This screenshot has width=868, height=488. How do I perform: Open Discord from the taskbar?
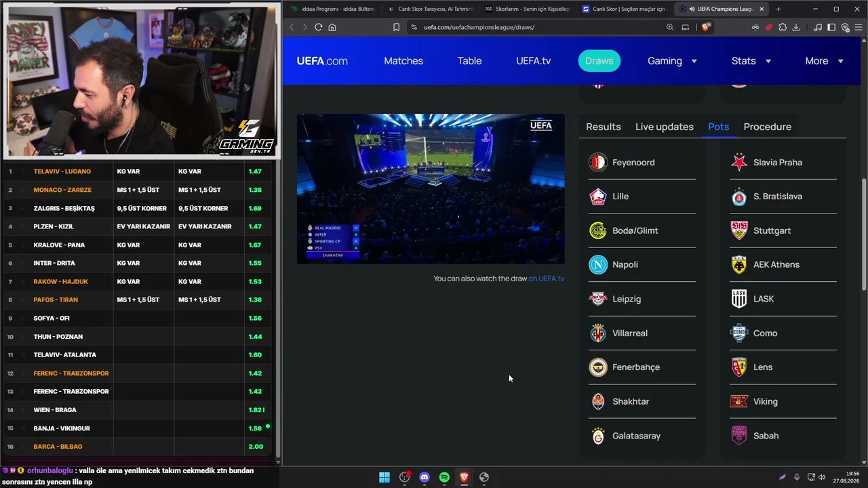click(x=425, y=477)
